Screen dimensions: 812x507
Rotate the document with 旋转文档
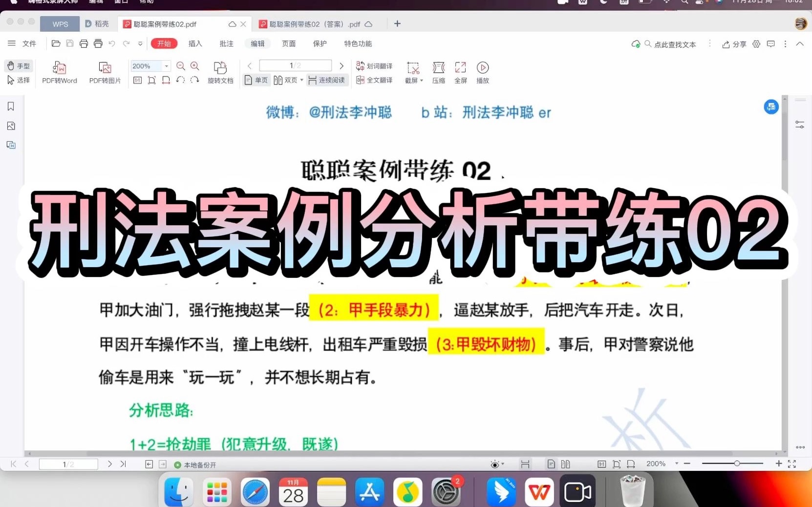tap(220, 72)
